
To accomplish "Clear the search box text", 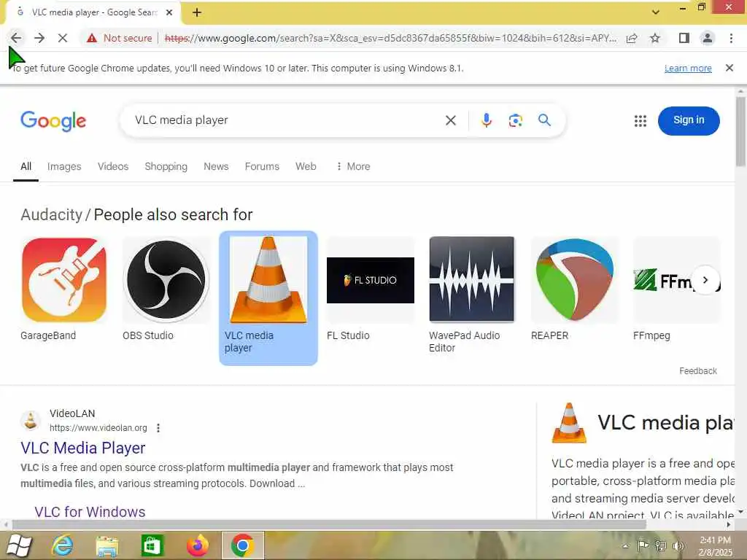I will click(x=451, y=120).
